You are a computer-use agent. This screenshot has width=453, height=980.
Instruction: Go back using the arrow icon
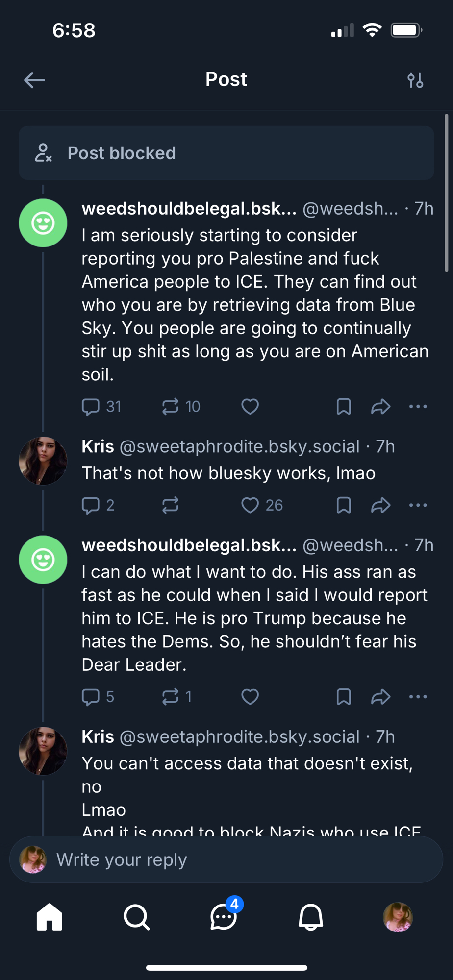(x=34, y=80)
